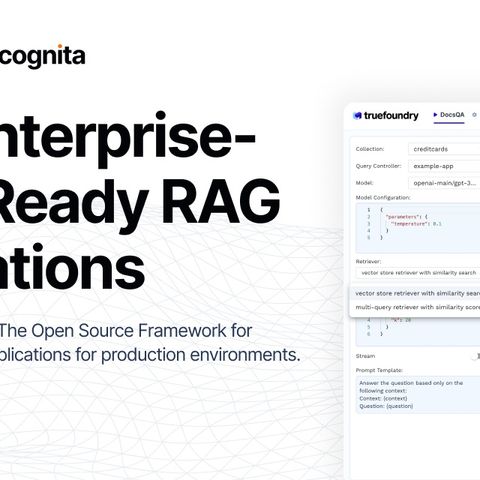Open the DocsQA tab
The height and width of the screenshot is (480, 480).
(449, 115)
